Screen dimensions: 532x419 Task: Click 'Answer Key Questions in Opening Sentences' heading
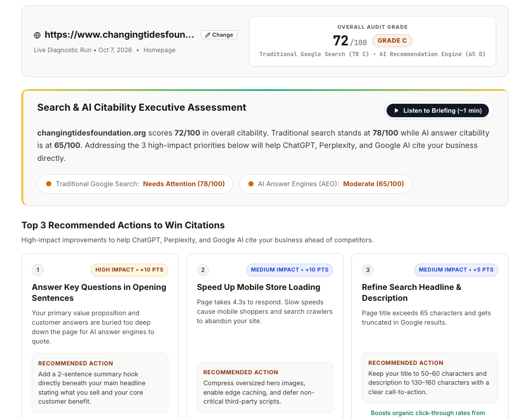click(99, 292)
